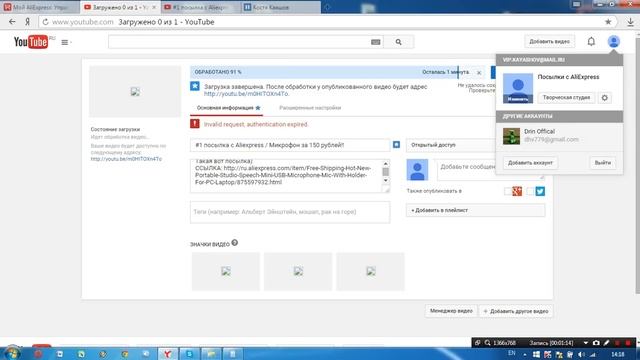Sign out with "Выйти"
Image resolution: width=640 pixels, height=360 pixels.
click(602, 162)
